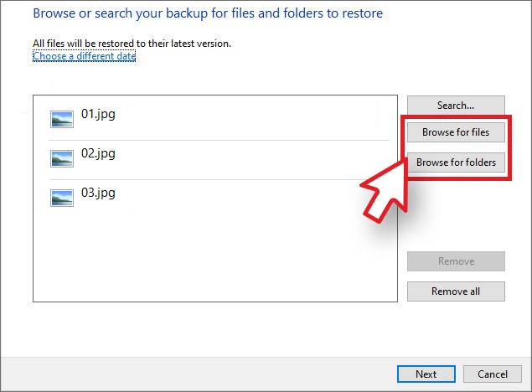This screenshot has height=392, width=532.
Task: Click the 01.jpg file name
Action: 98,114
